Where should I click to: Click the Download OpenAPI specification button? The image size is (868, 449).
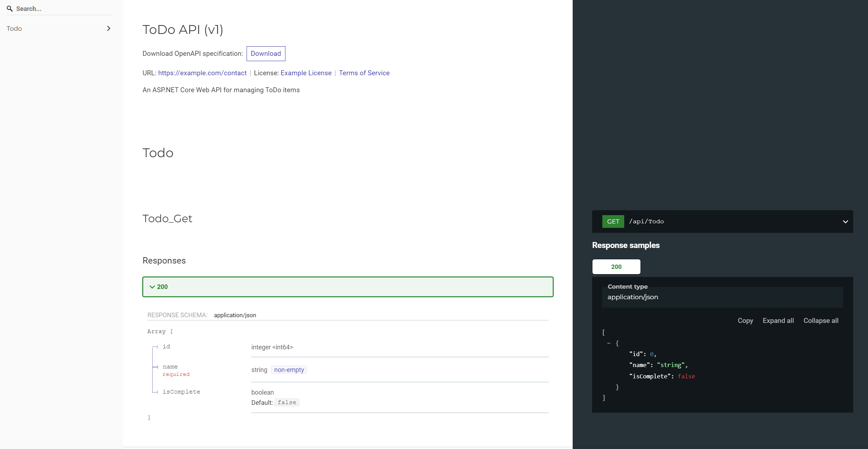(x=266, y=53)
